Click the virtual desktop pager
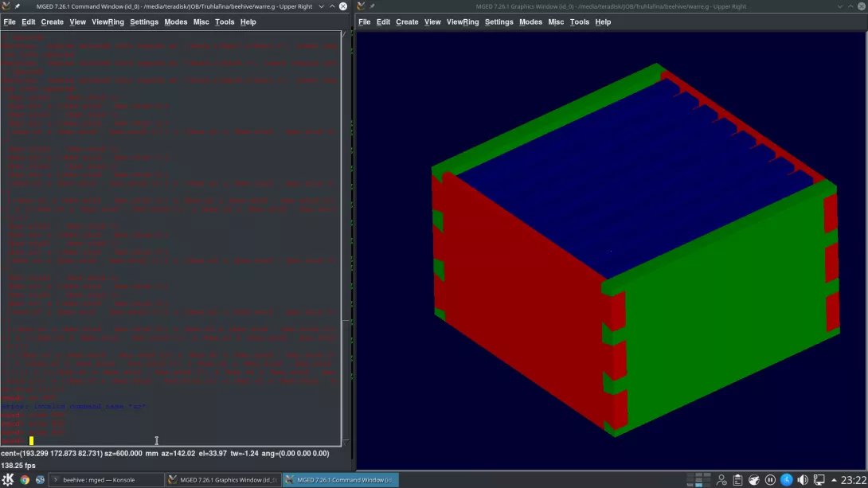The height and width of the screenshot is (488, 868). [698, 480]
